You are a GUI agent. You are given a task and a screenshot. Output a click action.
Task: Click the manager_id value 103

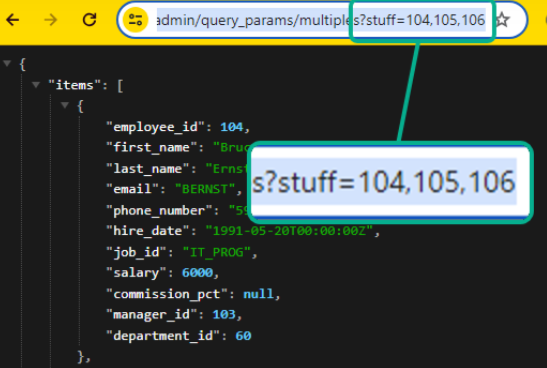tap(224, 314)
